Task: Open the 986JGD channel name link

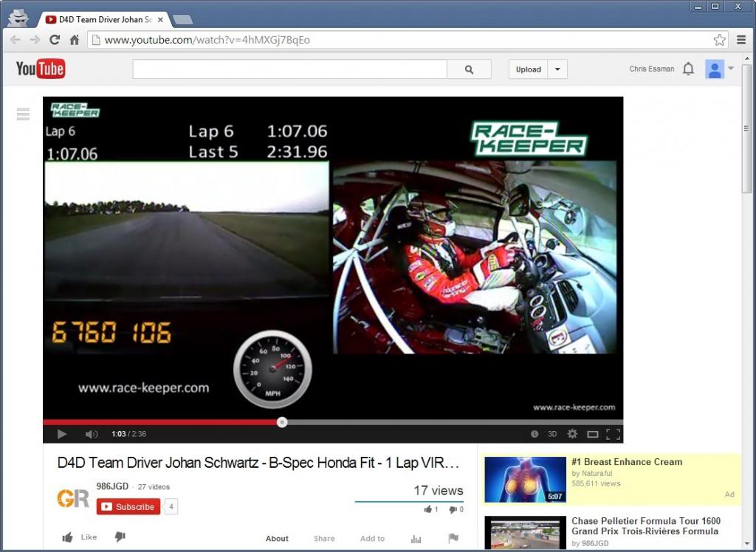Action: pos(112,486)
